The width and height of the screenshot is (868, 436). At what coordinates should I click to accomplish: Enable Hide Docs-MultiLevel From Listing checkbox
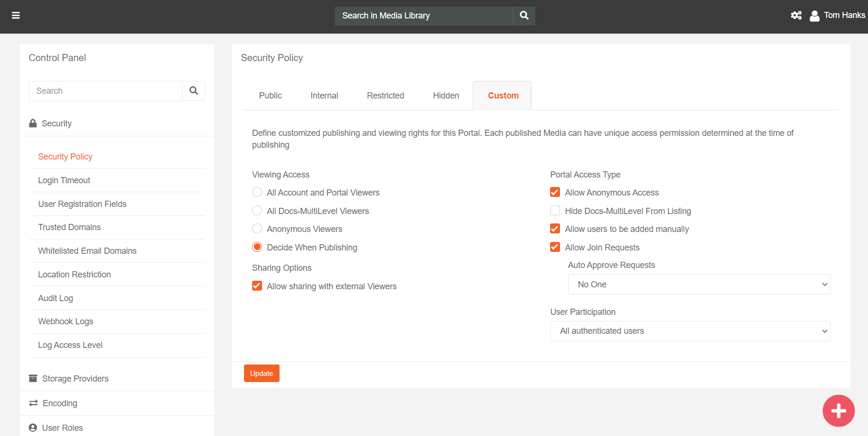pos(555,211)
